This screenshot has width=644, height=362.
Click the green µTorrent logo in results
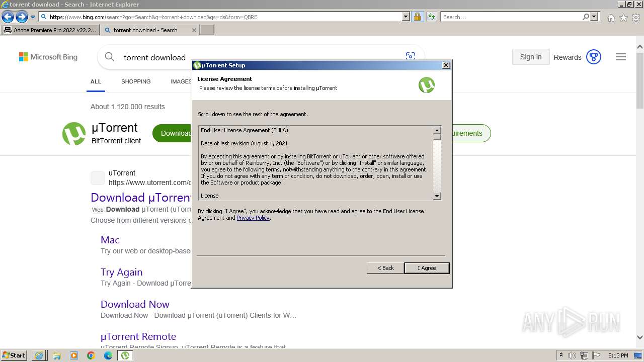pos(74,134)
